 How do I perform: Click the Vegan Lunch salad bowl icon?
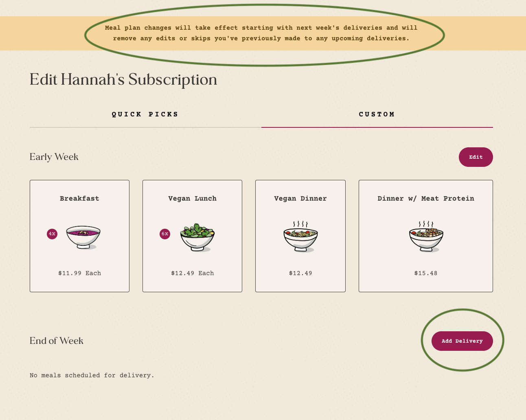(197, 237)
